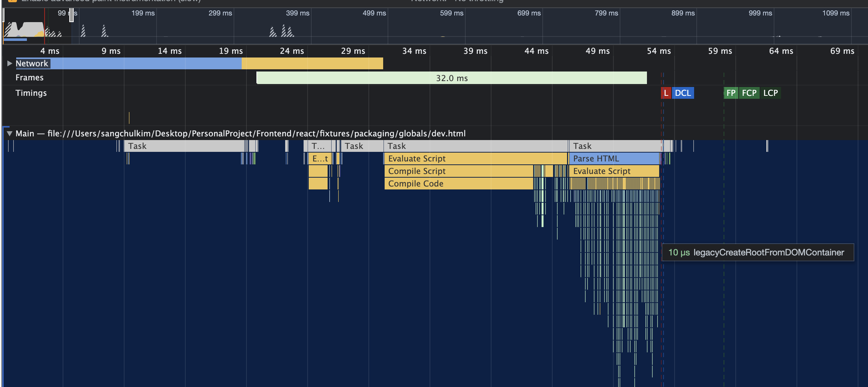Select the Task bar above Parse HTML
Viewport: 868px width, 387px height.
(615, 146)
